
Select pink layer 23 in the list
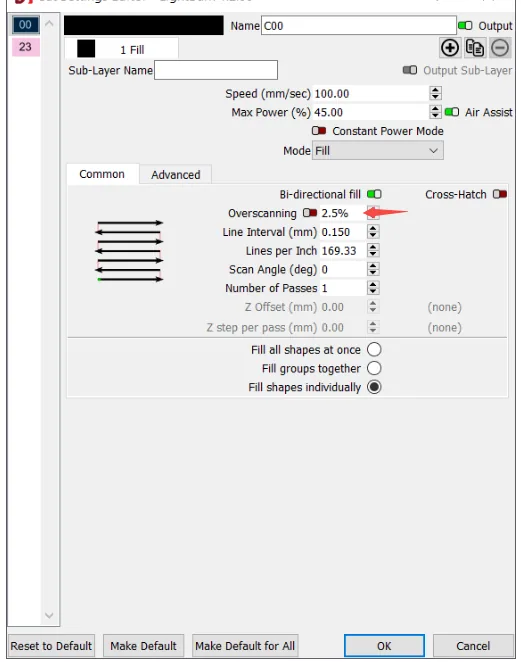coord(25,46)
